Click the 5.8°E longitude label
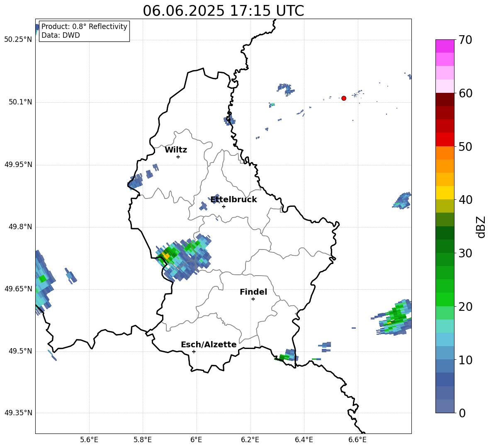 [143, 440]
